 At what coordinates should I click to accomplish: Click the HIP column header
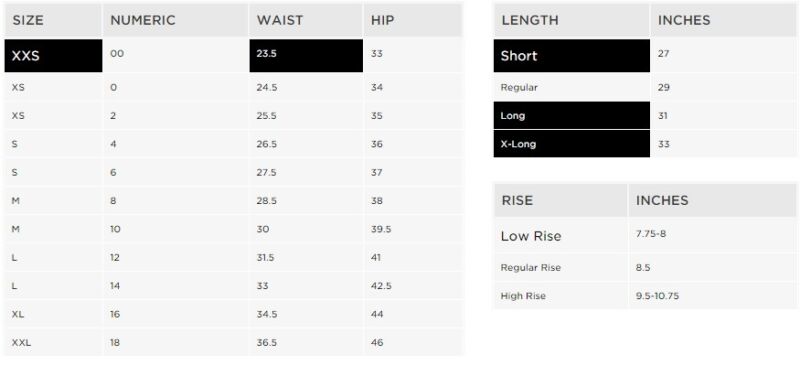pyautogui.click(x=383, y=20)
